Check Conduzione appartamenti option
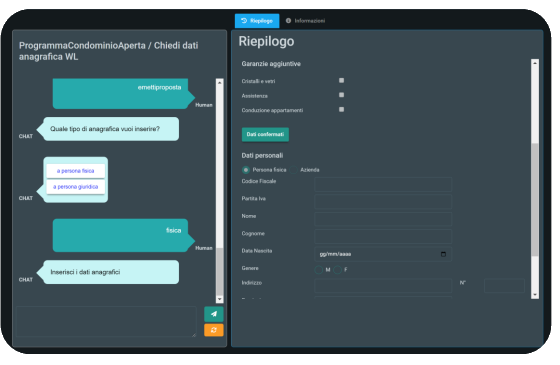Image resolution: width=560 pixels, height=365 pixels. [341, 110]
